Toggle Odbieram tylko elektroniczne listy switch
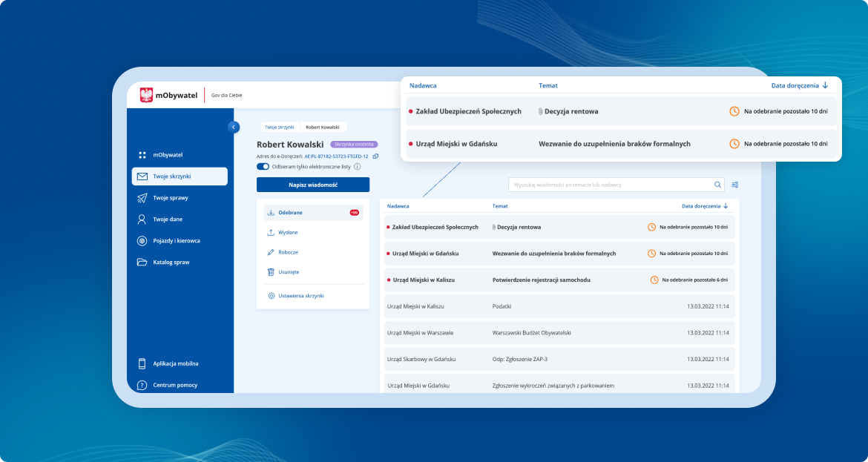Viewport: 868px width, 462px height. click(263, 167)
